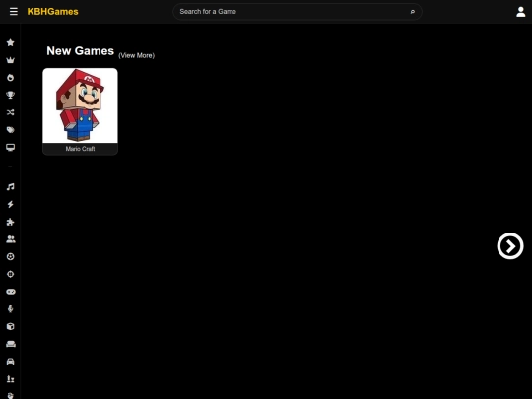Open the Mario Craft game thumbnail
The height and width of the screenshot is (399, 532).
pos(81,105)
